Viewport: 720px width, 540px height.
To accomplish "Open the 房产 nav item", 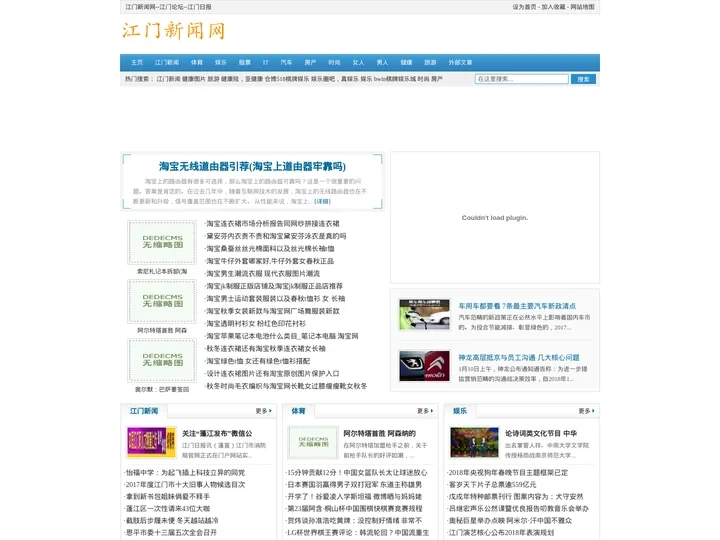I will click(310, 62).
